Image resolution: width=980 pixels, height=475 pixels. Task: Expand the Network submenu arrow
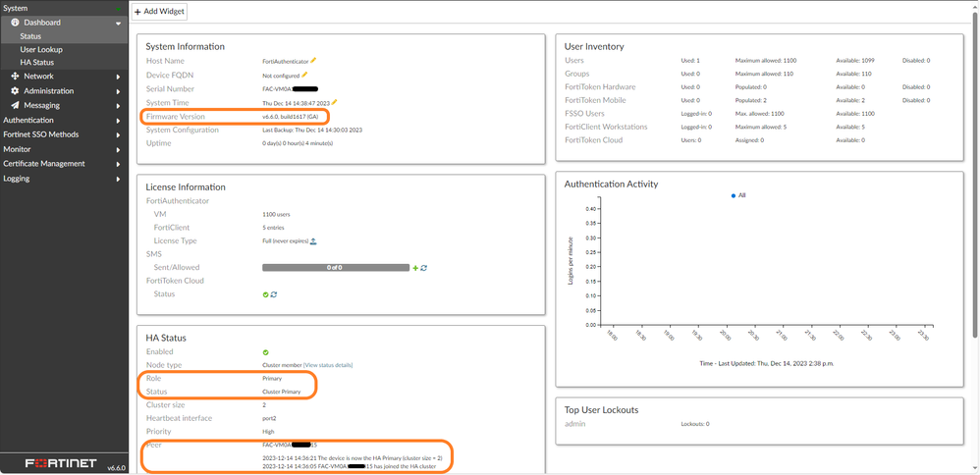click(118, 77)
